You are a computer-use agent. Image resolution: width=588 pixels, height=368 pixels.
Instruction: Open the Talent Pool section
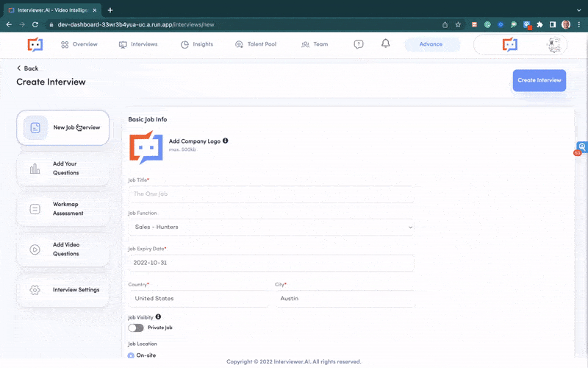pos(256,44)
